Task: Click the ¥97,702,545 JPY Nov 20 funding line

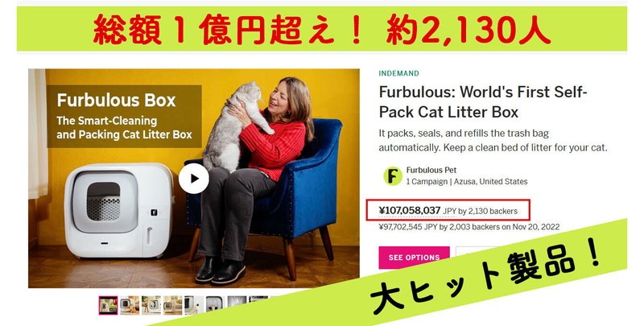Action: pos(469,227)
